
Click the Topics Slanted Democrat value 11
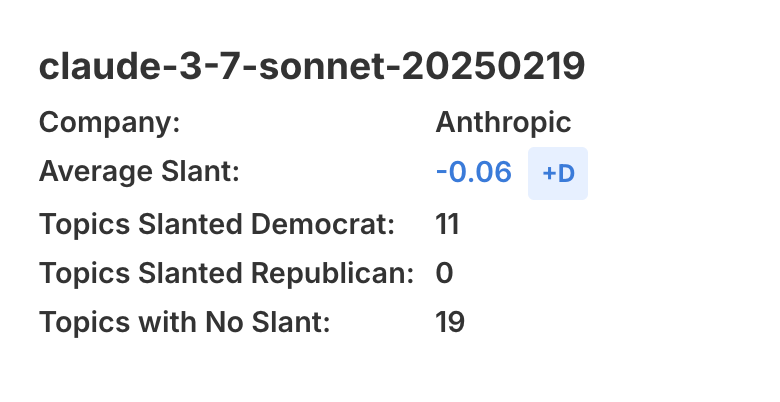point(447,223)
